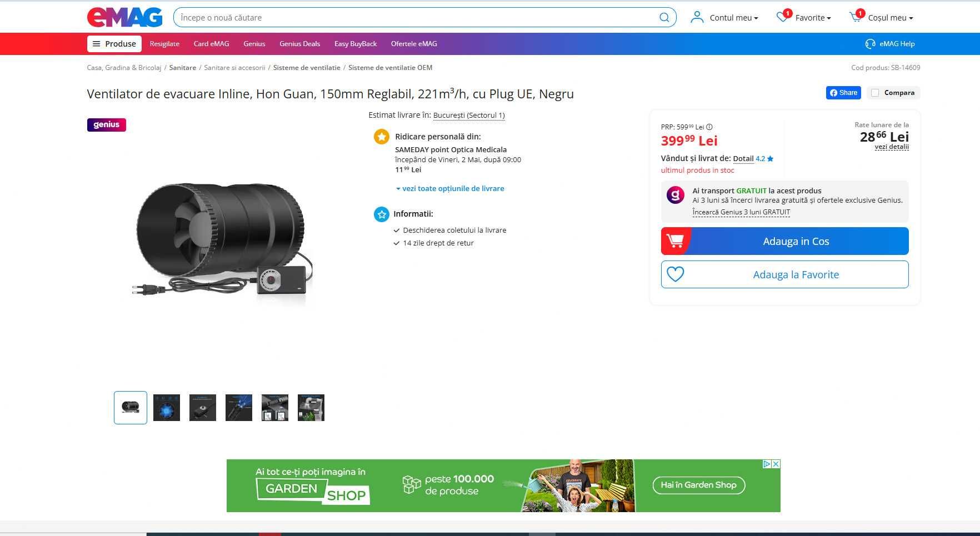Open Sanitare si accesorii breadcrumb
Screen dimensions: 980x536
[234, 68]
